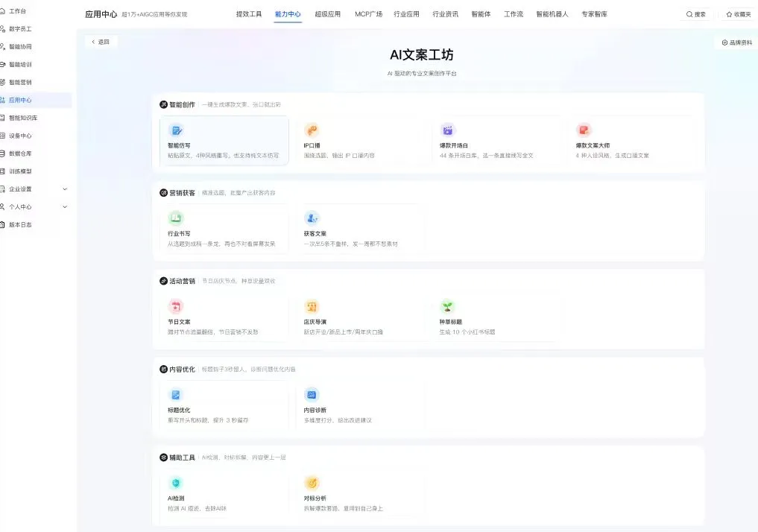Screen dimensions: 758x532
Task: Click the 辅助工具 section icon
Action: [163, 457]
